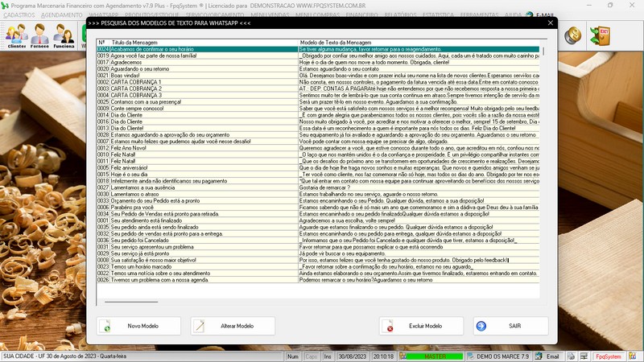Select row 0008 Sua satisfação é nosso maior objetivo
Image resolution: width=644 pixels, height=362 pixels.
click(x=318, y=260)
